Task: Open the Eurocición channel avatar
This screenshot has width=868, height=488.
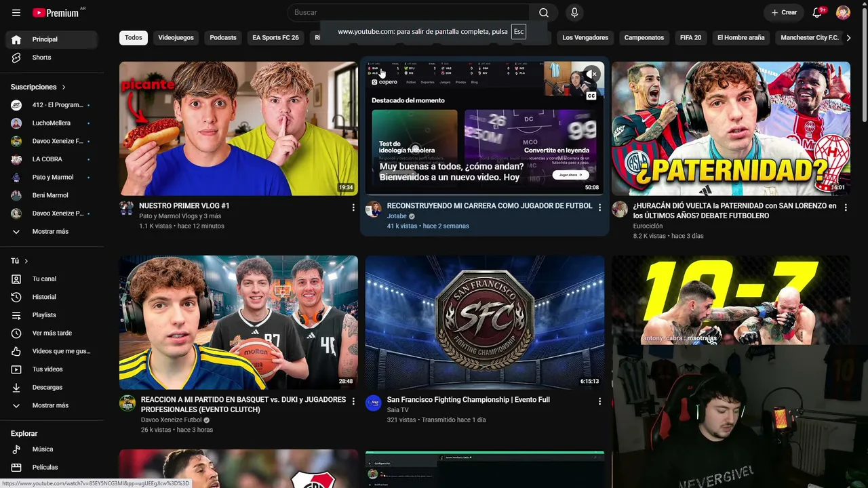Action: coord(619,209)
